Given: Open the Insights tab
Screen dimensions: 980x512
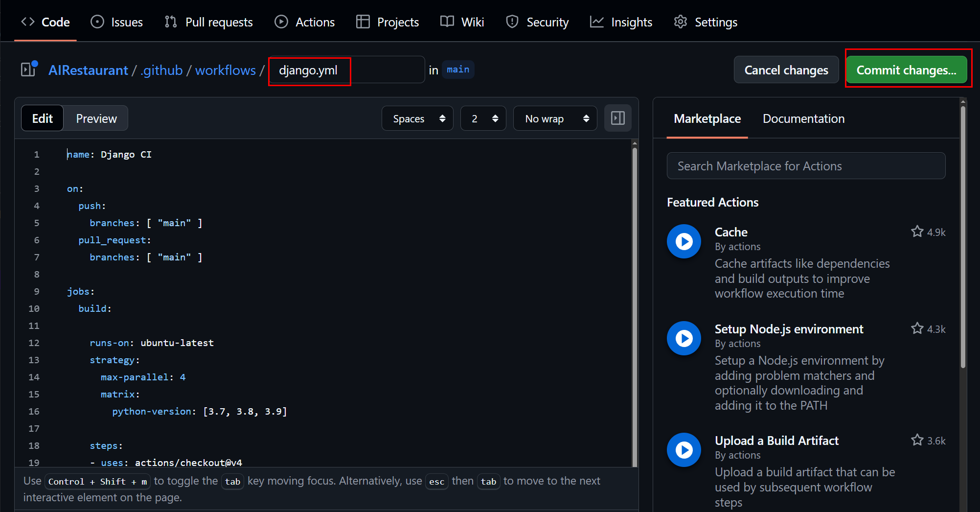Looking at the screenshot, I should [x=621, y=22].
